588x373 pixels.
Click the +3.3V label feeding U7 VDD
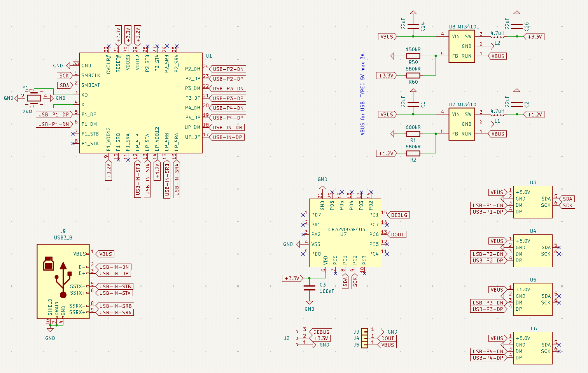pyautogui.click(x=292, y=278)
